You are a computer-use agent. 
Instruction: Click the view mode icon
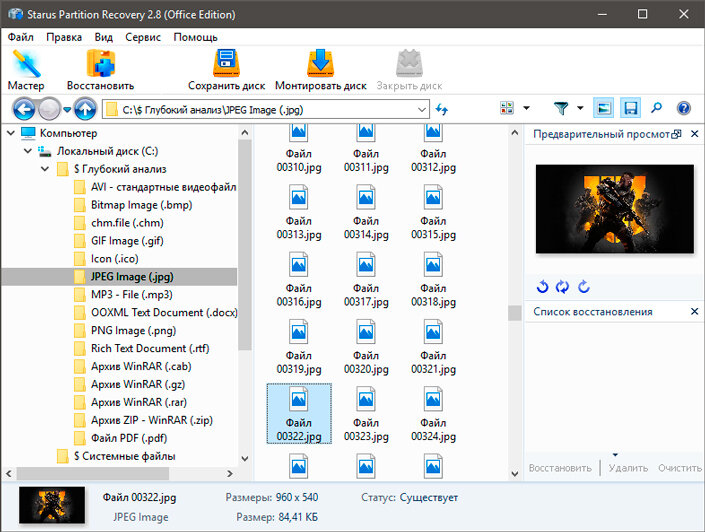coord(507,108)
